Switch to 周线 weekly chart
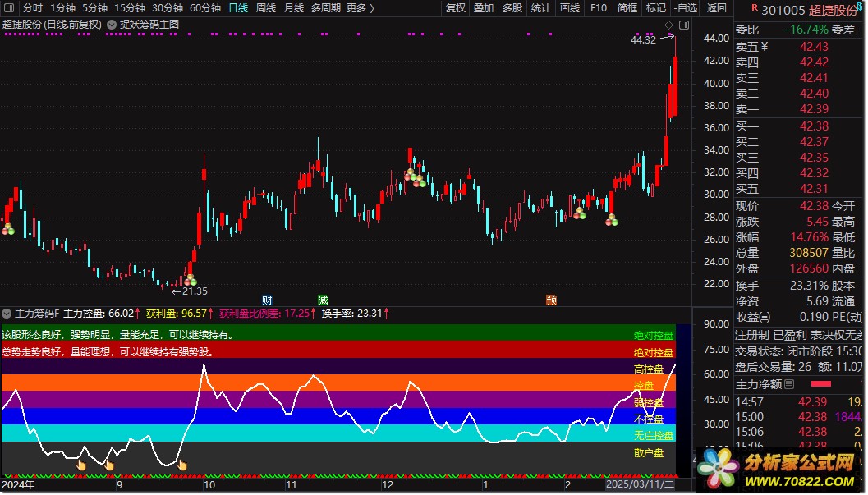 point(266,7)
